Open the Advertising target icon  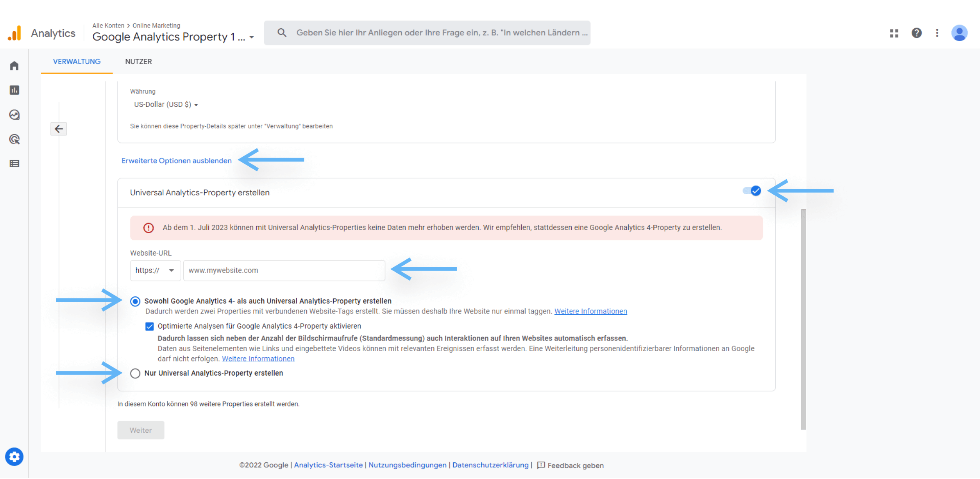[14, 139]
